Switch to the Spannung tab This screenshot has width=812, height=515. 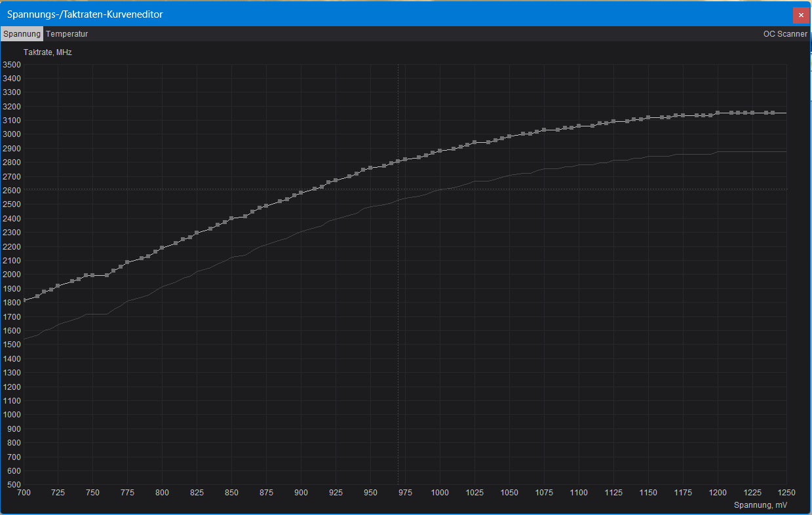pyautogui.click(x=22, y=34)
